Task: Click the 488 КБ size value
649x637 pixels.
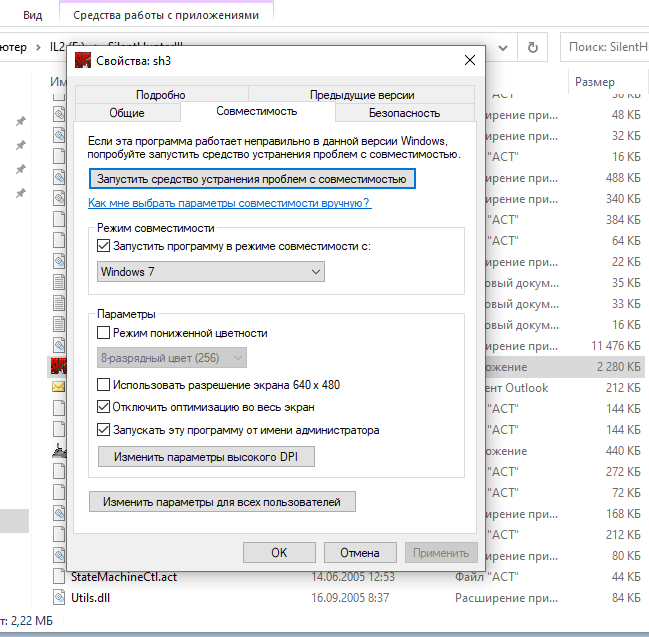Action: 623,178
